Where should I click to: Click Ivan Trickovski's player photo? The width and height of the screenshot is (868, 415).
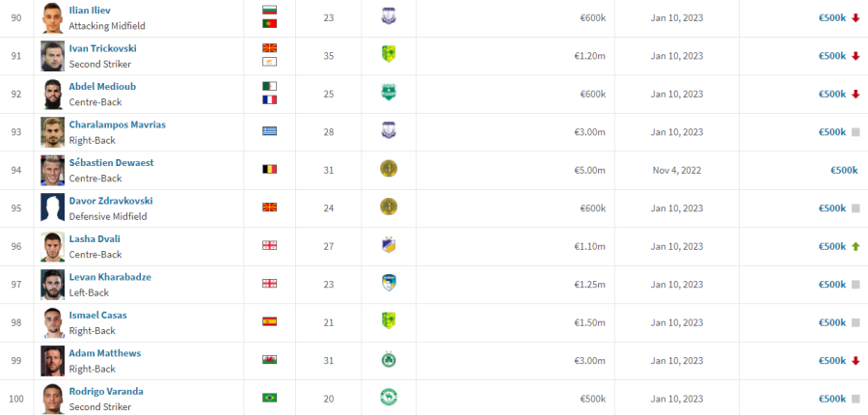click(x=53, y=56)
